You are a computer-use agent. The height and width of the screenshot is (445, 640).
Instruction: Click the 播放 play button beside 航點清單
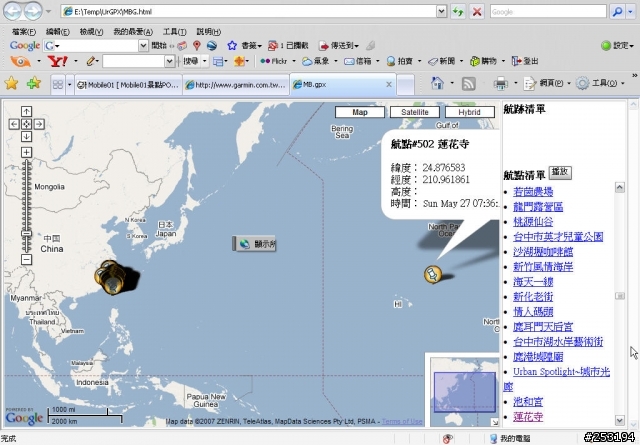pos(560,172)
